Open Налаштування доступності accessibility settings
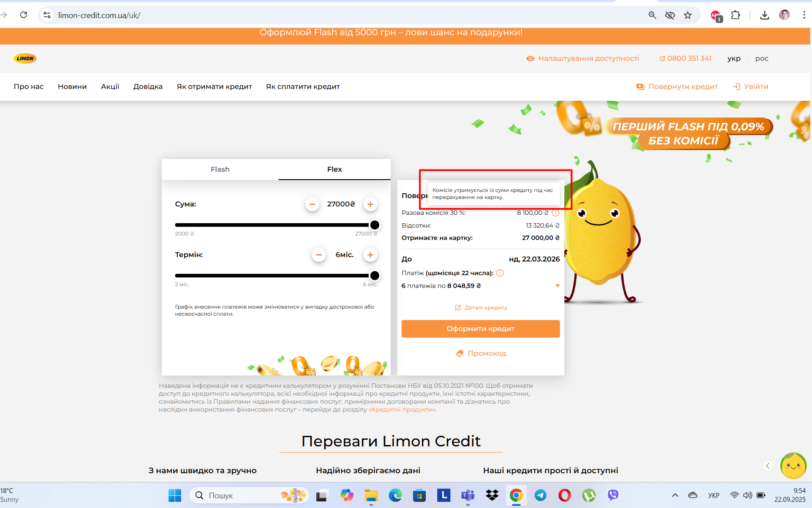The height and width of the screenshot is (508, 812). tap(583, 59)
